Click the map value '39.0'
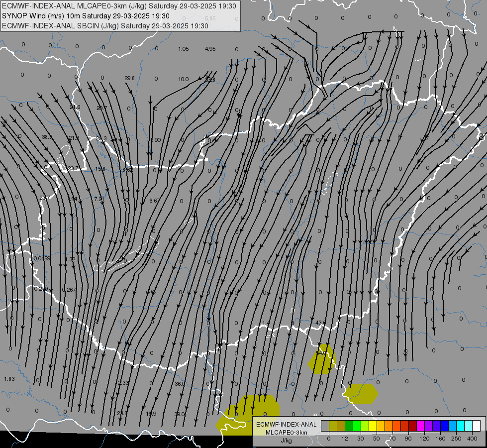The image size is (487, 448). click(x=179, y=414)
